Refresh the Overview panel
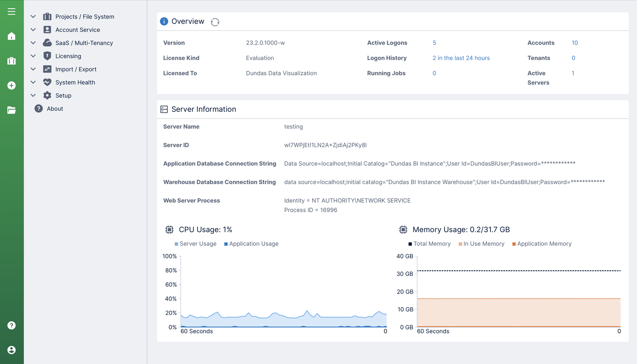The width and height of the screenshot is (637, 364). click(215, 22)
